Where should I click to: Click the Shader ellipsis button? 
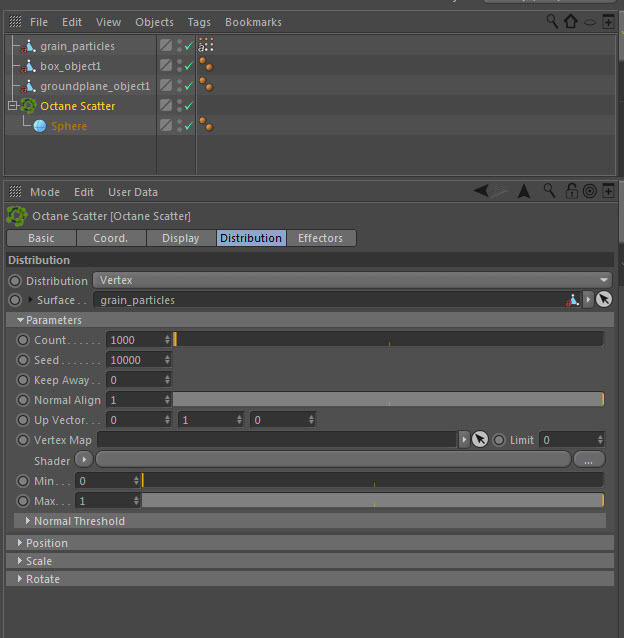(x=589, y=460)
